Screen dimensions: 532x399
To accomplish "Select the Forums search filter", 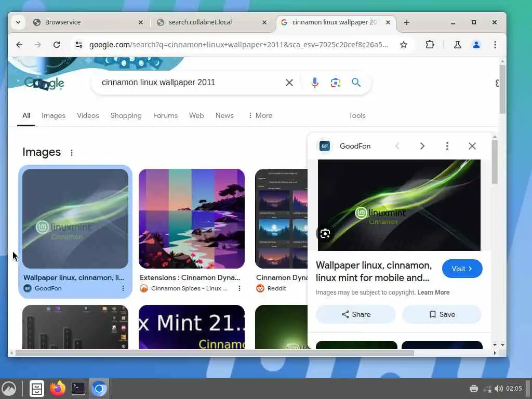I will (165, 115).
